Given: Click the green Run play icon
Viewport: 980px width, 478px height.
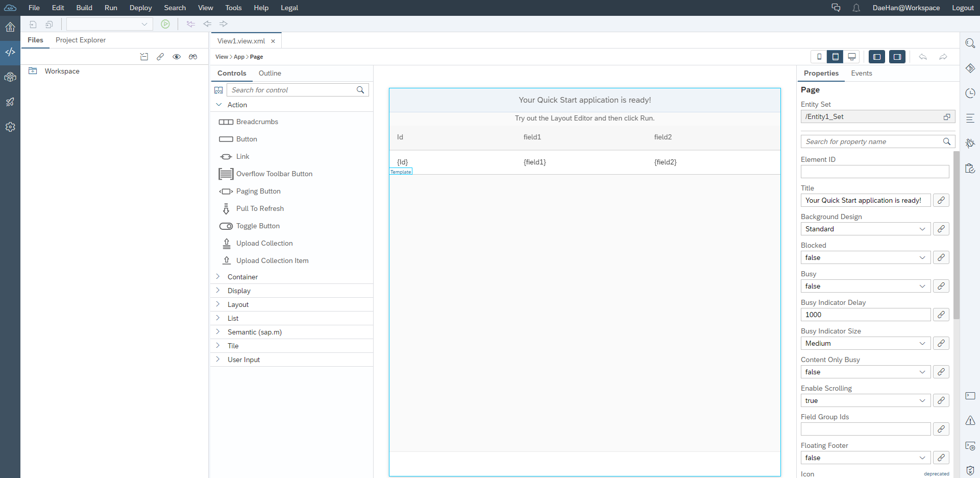Looking at the screenshot, I should [165, 24].
